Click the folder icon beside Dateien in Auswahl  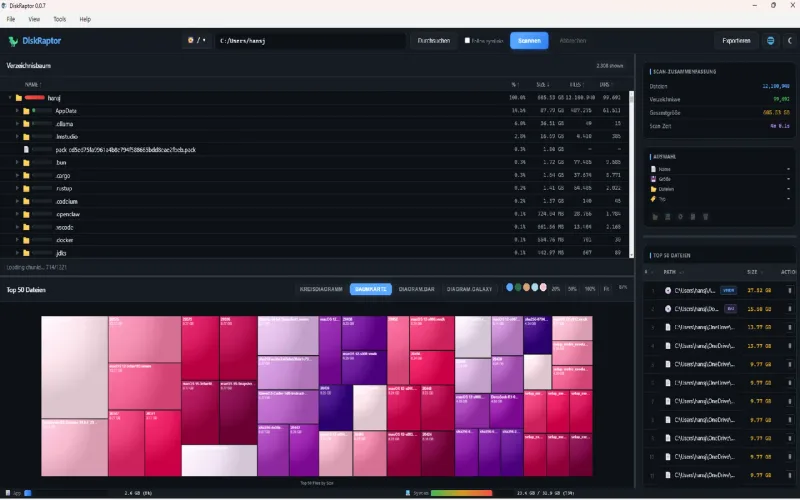pos(654,189)
